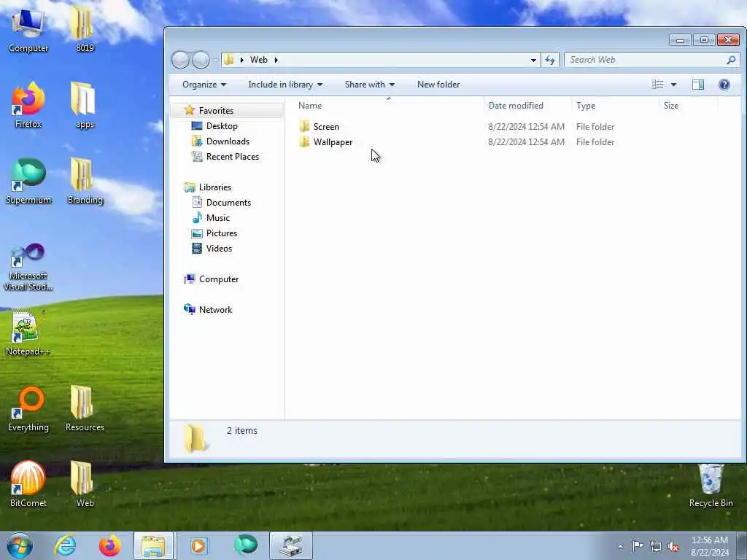Select the Supermium desktop shortcut
Screen dimensions: 747x560
point(28,181)
